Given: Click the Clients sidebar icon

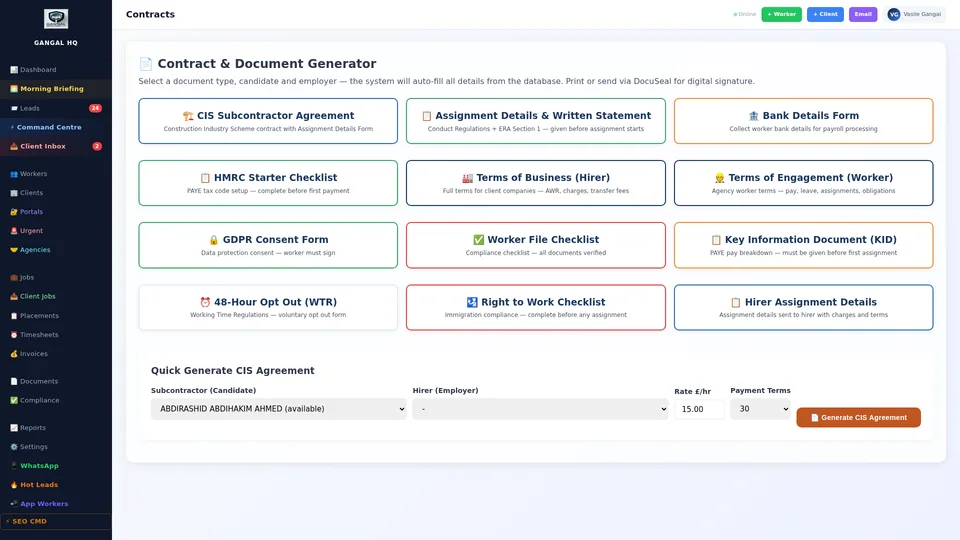Looking at the screenshot, I should point(13,193).
